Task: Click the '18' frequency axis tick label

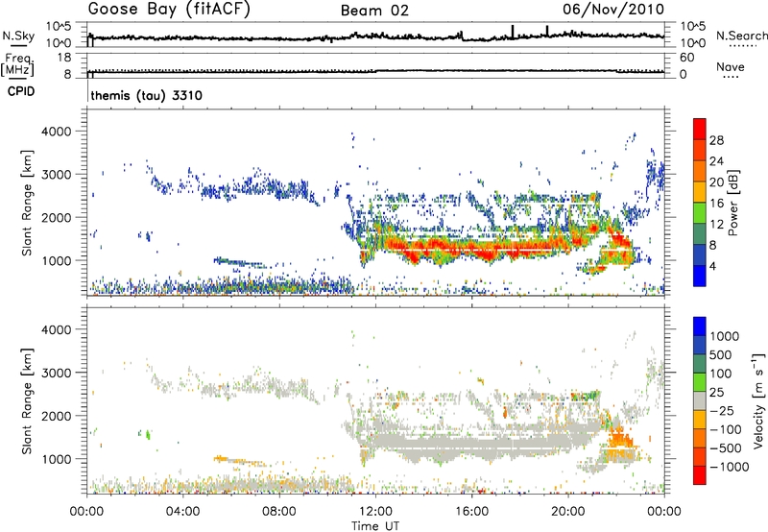Action: 64,58
